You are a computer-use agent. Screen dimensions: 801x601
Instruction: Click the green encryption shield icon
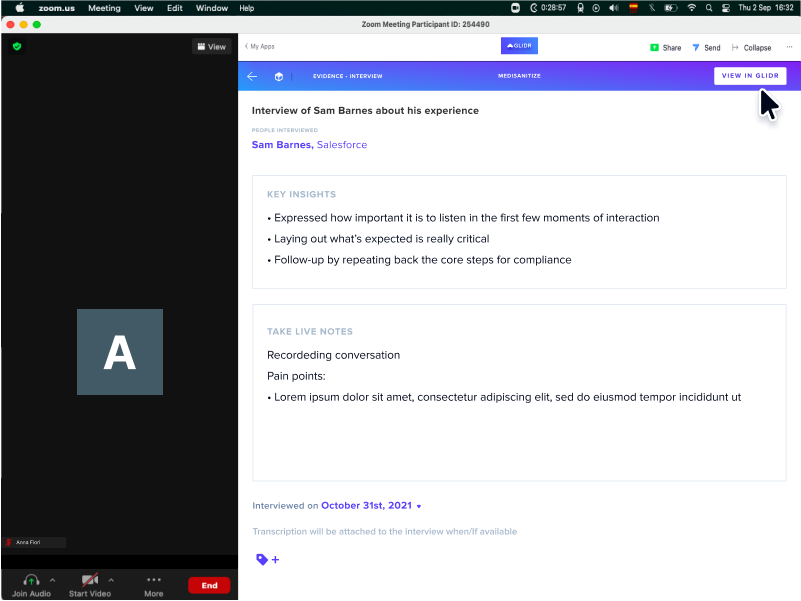point(17,47)
